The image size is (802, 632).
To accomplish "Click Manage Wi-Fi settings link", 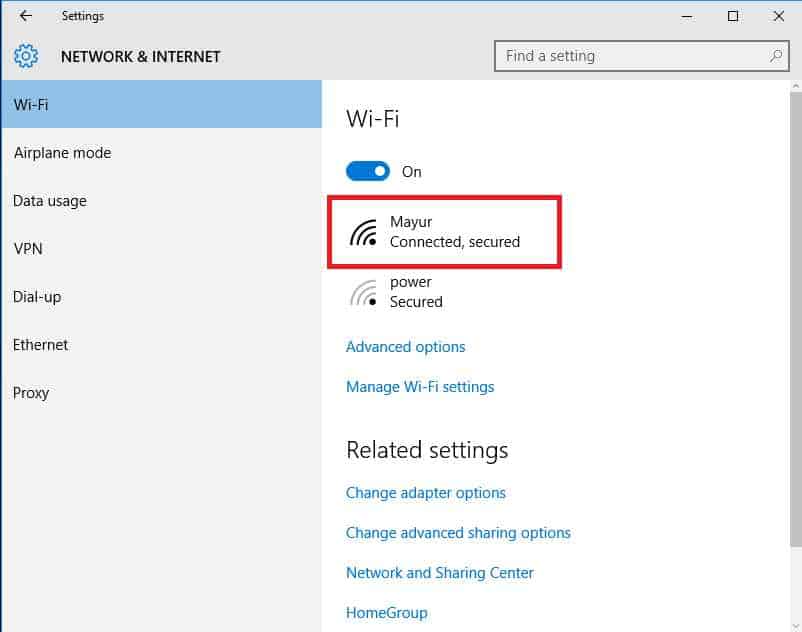I will click(420, 387).
